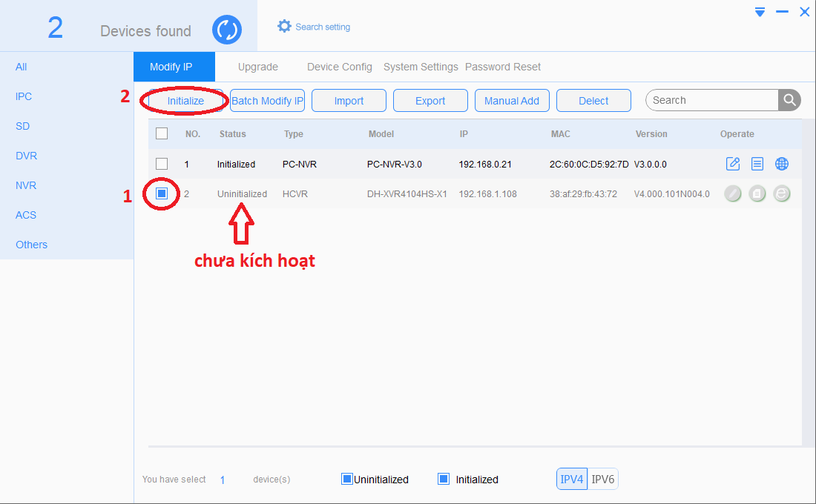816x504 pixels.
Task: Open the Device Config tab
Action: [339, 67]
